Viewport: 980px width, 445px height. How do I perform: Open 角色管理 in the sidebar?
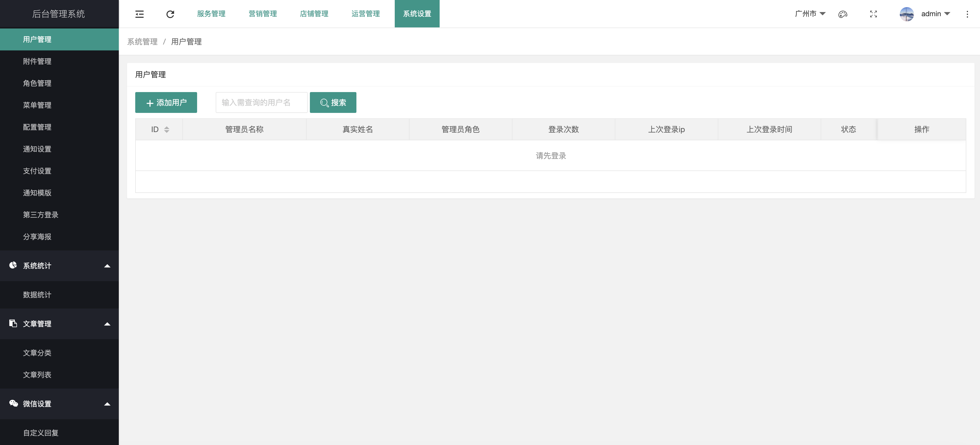[x=37, y=83]
